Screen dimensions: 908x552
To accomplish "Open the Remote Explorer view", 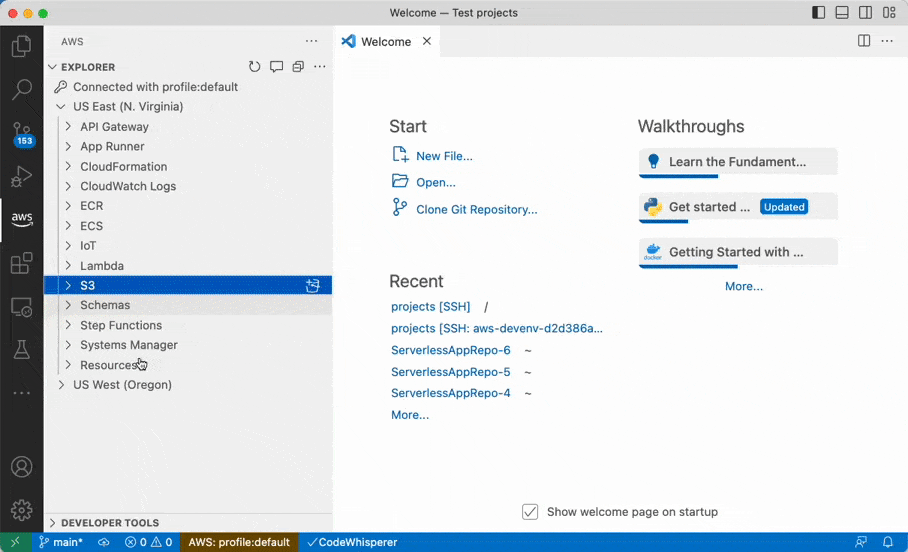I will tap(21, 307).
